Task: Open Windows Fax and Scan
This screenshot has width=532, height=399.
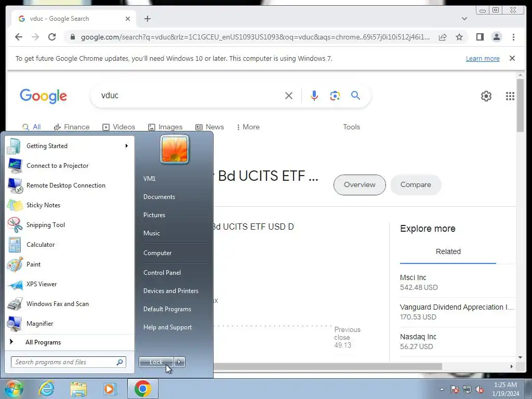Action: pyautogui.click(x=70, y=303)
